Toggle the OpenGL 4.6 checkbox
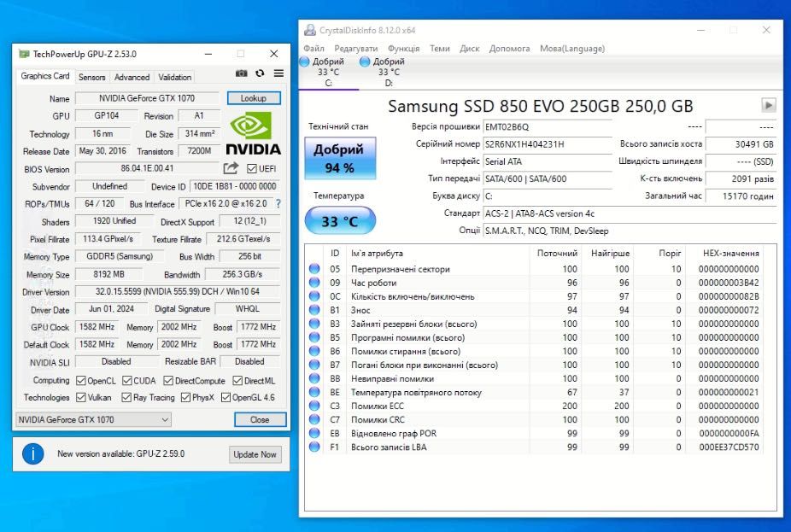The image size is (791, 532). point(226,397)
